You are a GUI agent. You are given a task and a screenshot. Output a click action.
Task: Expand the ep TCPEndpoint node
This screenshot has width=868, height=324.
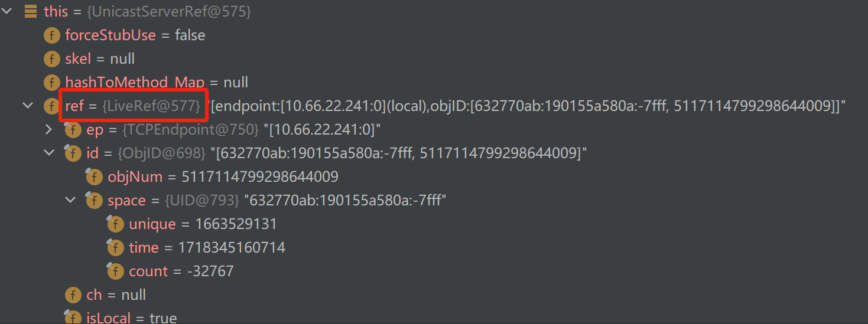[x=49, y=130]
